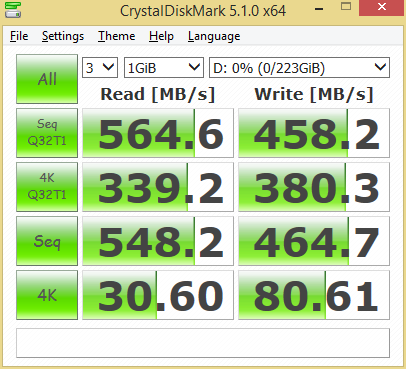Viewport: 406px width, 369px height.
Task: Maximize the CrystalDiskMark window
Action: coord(346,7)
